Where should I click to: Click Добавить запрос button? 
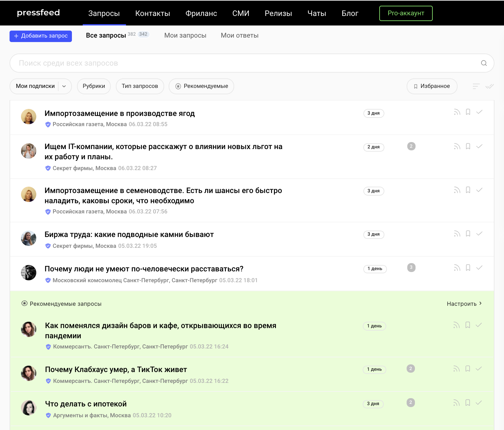coord(41,36)
